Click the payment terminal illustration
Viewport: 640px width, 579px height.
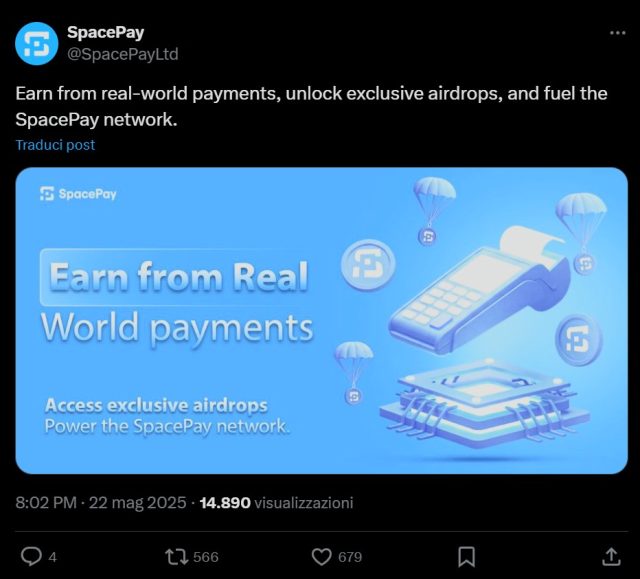(x=480, y=290)
